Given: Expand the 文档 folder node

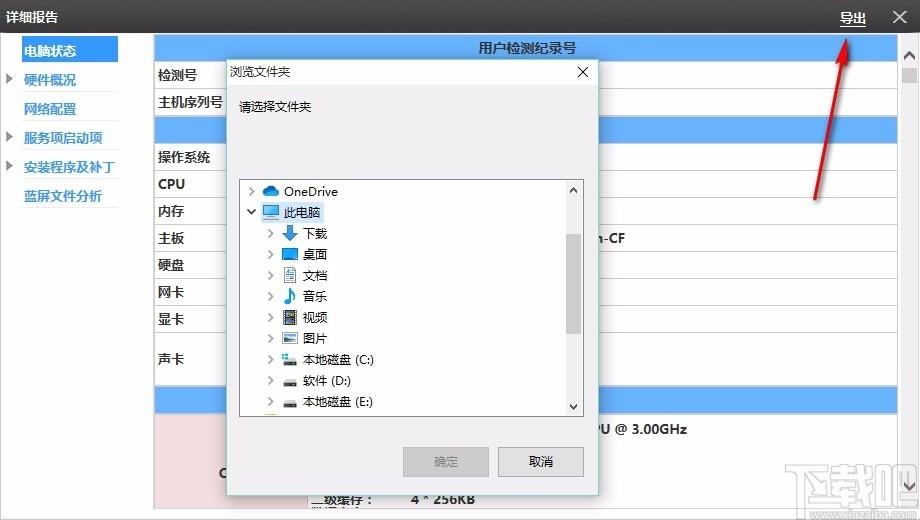Looking at the screenshot, I should 270,275.
